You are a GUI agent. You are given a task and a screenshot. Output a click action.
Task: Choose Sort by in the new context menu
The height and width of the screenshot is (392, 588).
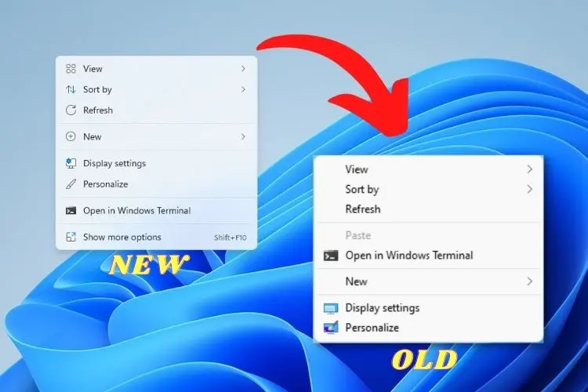[156, 89]
